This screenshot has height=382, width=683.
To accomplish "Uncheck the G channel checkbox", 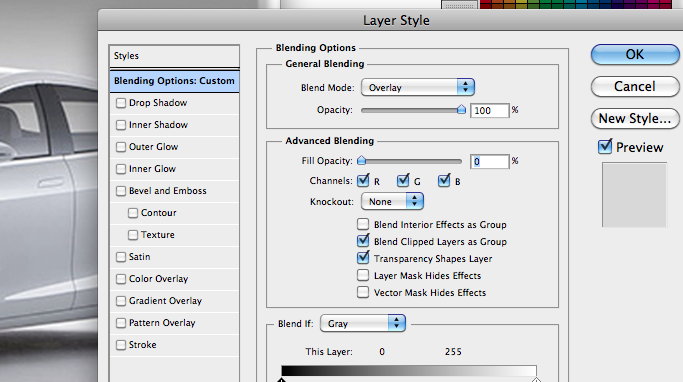I will (x=403, y=181).
